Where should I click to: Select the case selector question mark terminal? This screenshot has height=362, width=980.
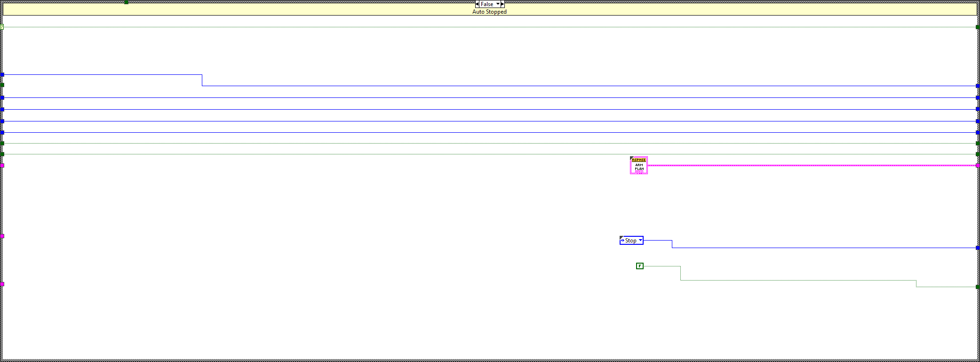(x=2, y=27)
